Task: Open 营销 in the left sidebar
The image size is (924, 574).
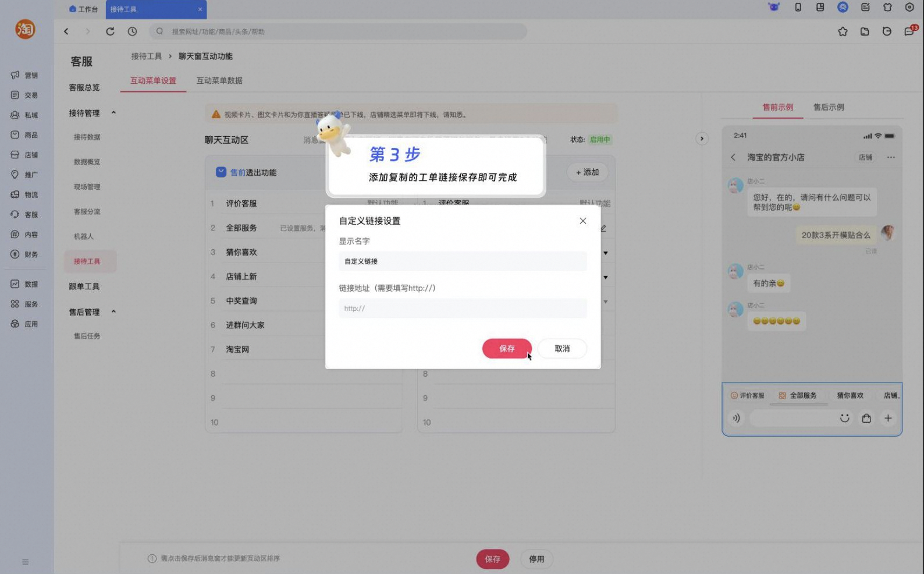Action: tap(24, 75)
